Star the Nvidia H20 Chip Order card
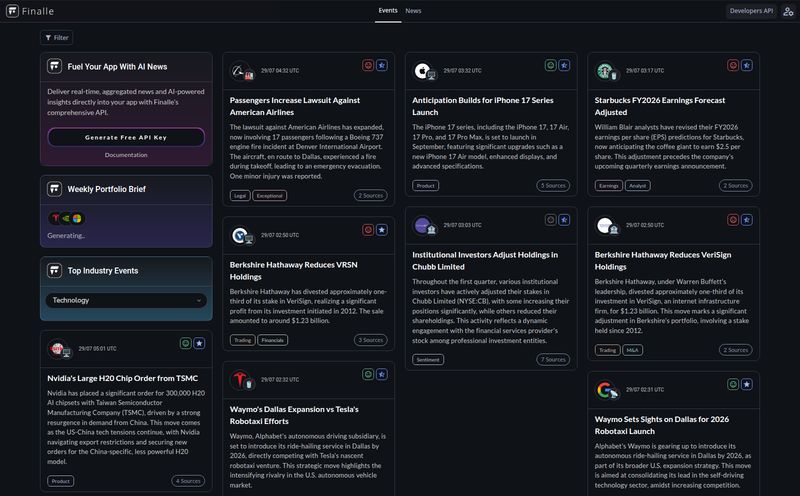Screen dimensions: 800x496 [199, 343]
